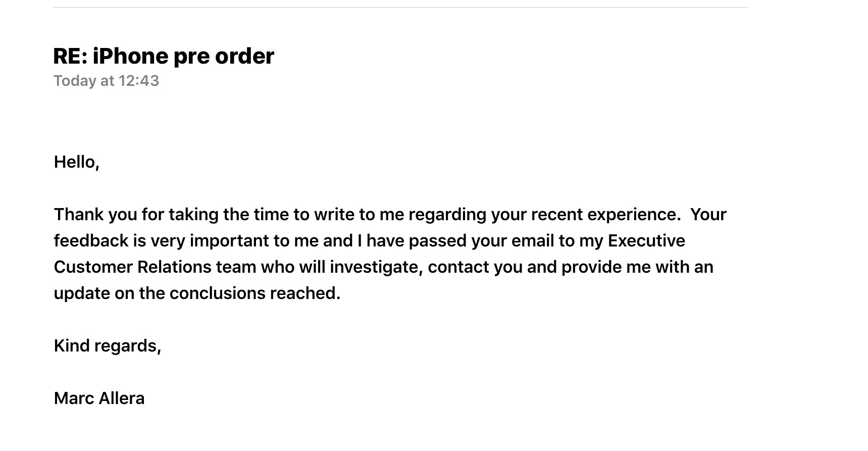Screen dimensions: 868x451
Task: Click the phrase conclusions reached
Action: click(255, 293)
